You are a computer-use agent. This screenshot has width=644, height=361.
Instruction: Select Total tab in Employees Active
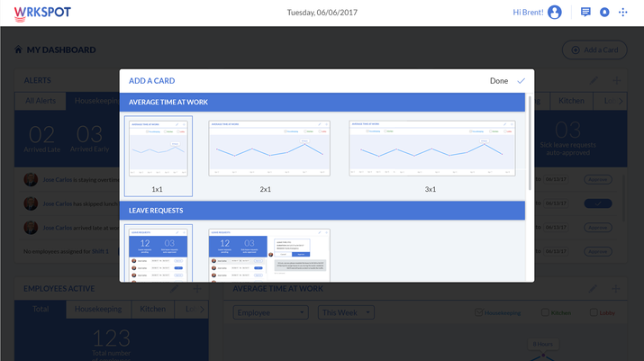41,310
